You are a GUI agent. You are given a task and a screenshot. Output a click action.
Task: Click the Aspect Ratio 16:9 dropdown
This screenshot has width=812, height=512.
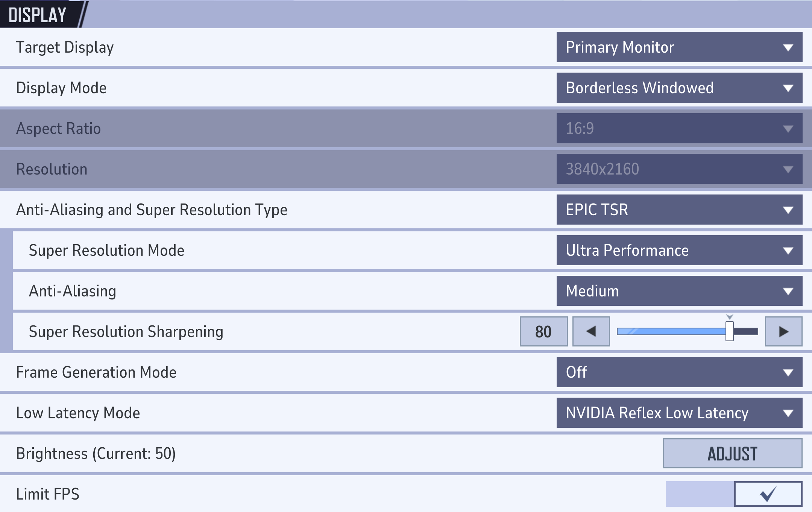(x=679, y=128)
